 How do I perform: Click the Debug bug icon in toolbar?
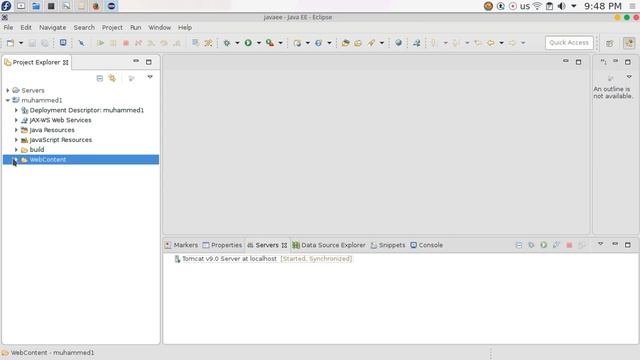coord(227,43)
